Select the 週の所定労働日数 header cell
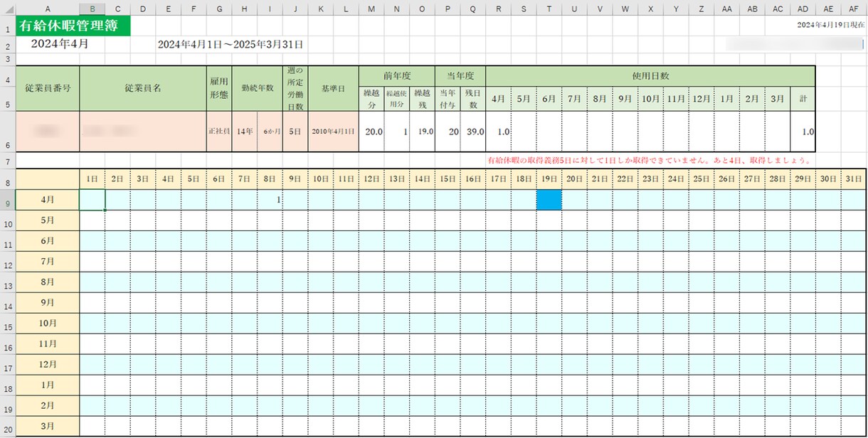Viewport: 868px width, 438px height. click(x=295, y=89)
